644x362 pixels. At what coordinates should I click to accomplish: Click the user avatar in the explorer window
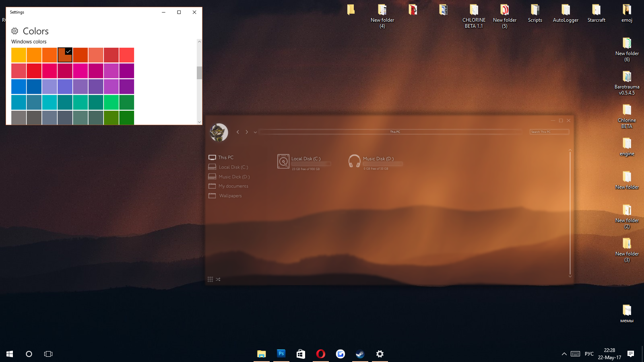coord(219,132)
